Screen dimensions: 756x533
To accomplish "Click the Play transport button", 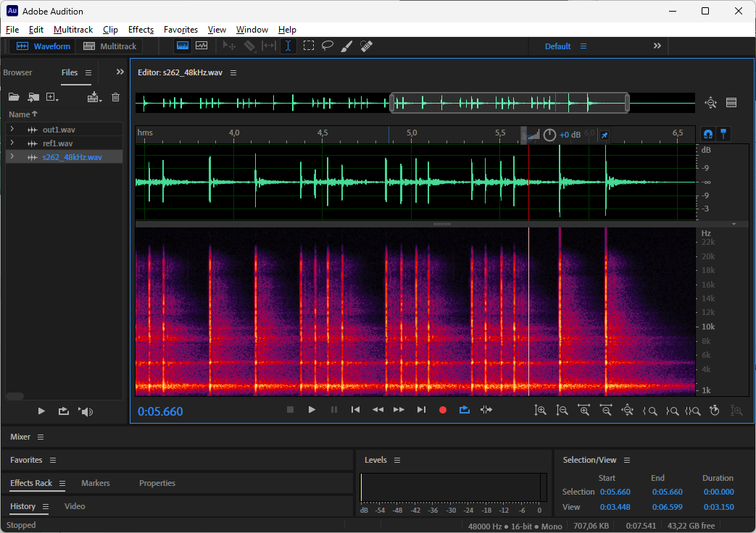I will click(x=312, y=410).
